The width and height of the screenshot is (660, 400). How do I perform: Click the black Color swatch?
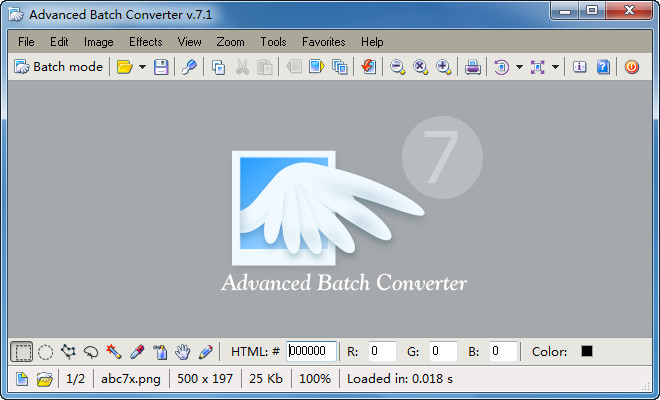[587, 351]
